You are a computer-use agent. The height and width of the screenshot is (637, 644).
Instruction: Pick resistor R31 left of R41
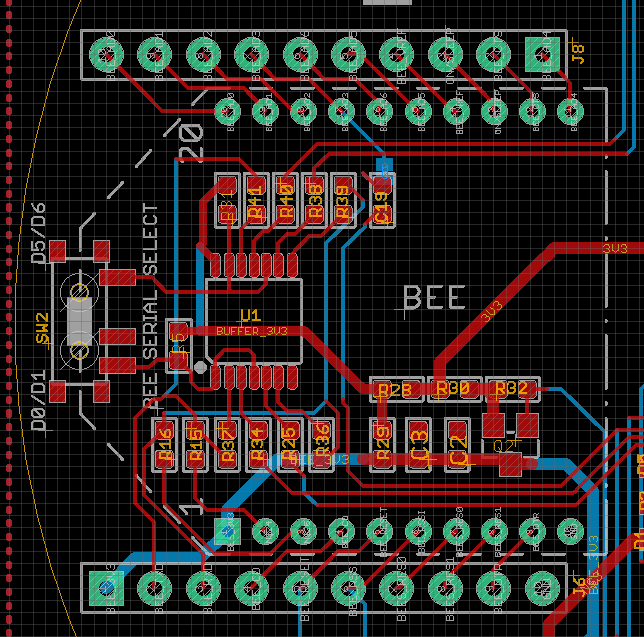pyautogui.click(x=228, y=200)
